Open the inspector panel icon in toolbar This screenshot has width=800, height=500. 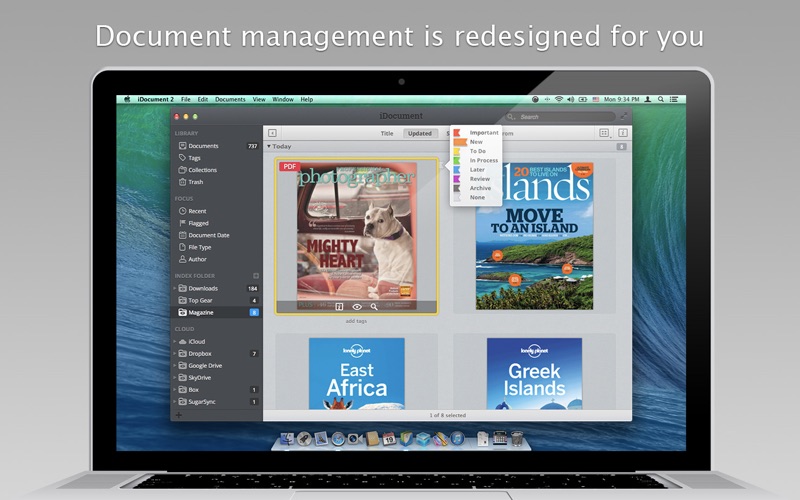click(x=623, y=133)
